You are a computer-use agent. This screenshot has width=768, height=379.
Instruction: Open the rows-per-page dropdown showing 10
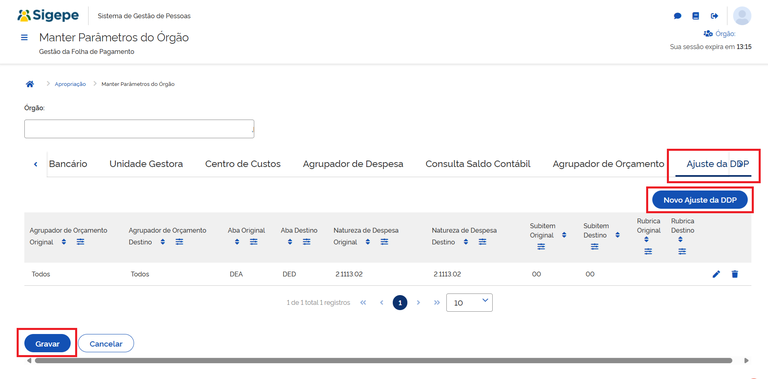(x=469, y=303)
